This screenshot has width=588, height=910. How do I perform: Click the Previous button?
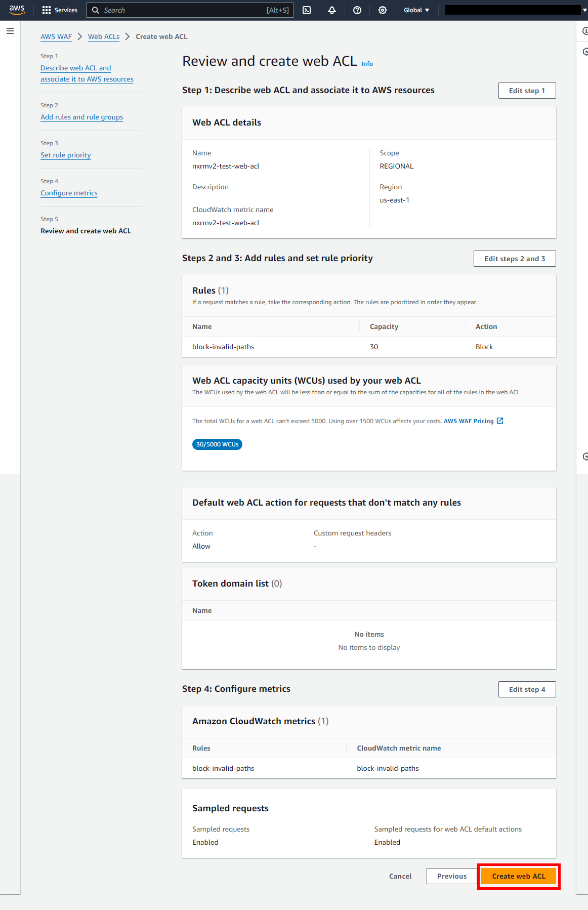click(452, 876)
